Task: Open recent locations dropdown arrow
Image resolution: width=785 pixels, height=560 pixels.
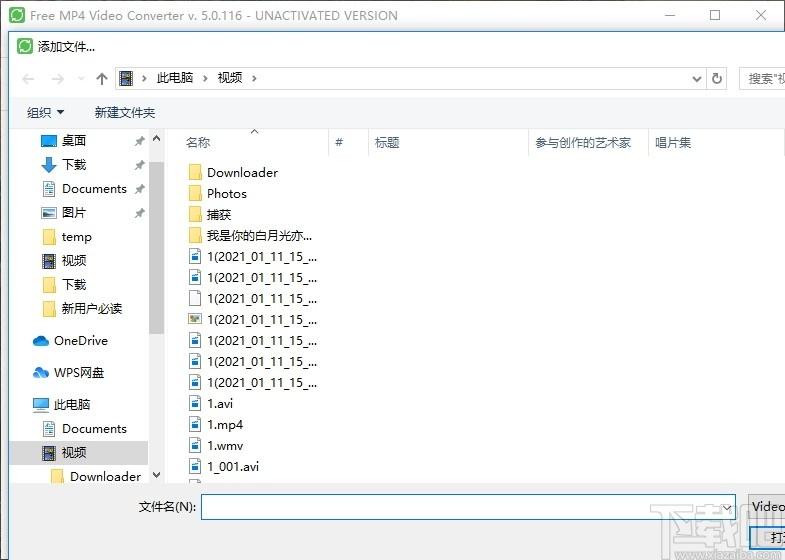Action: [x=81, y=79]
